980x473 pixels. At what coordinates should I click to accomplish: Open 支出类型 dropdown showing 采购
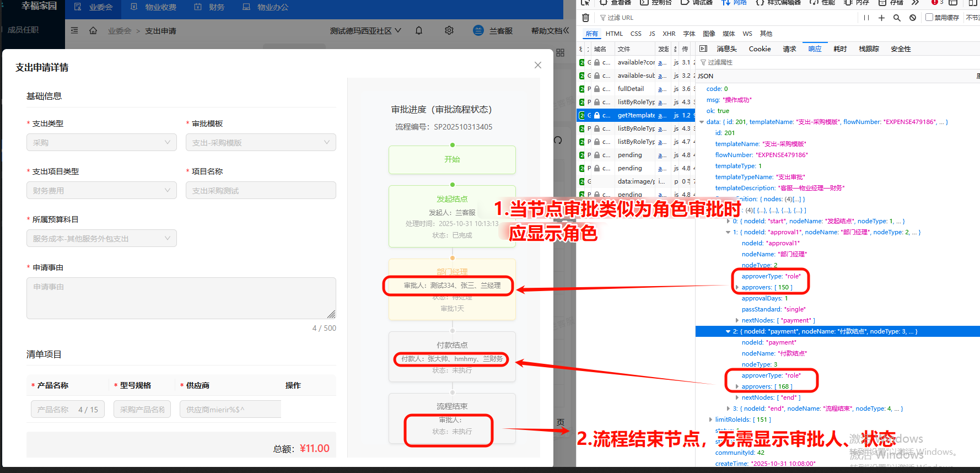(x=101, y=142)
